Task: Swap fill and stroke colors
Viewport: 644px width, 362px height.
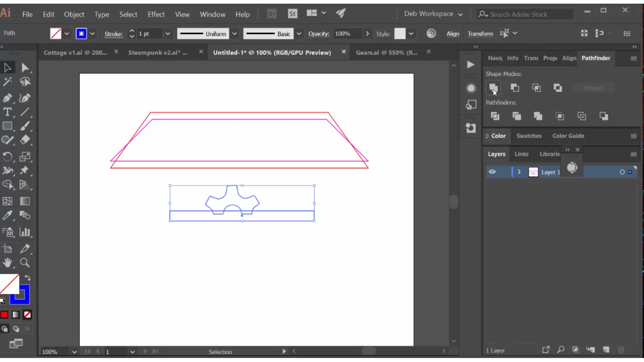Action: point(28,278)
